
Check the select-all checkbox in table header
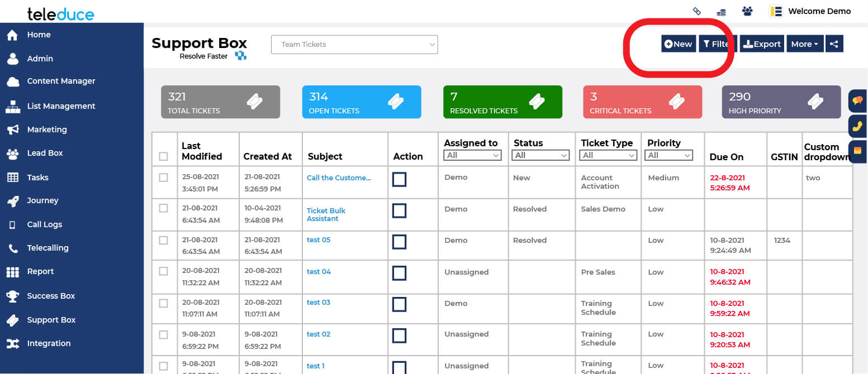[164, 157]
